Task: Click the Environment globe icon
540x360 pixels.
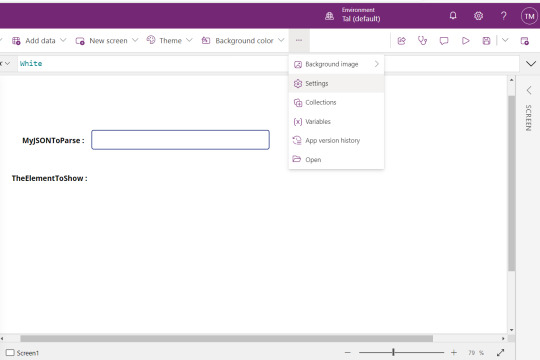Action: [329, 16]
